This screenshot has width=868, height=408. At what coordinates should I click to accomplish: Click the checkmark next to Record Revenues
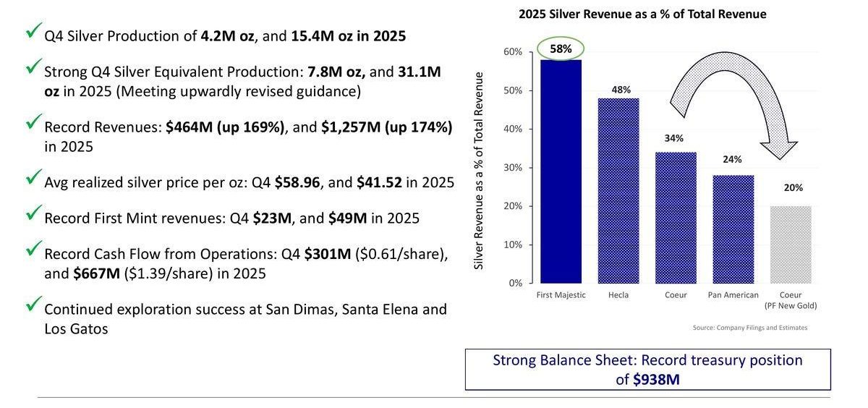[x=33, y=122]
